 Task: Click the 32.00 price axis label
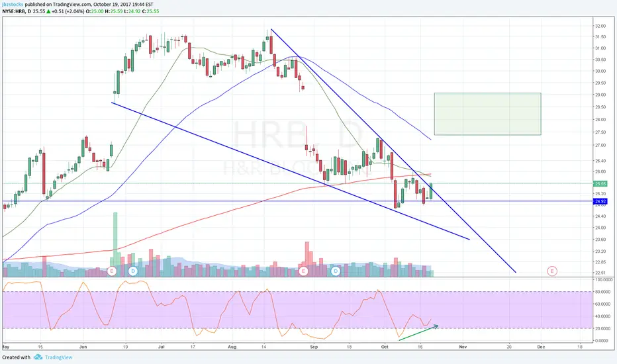point(600,26)
